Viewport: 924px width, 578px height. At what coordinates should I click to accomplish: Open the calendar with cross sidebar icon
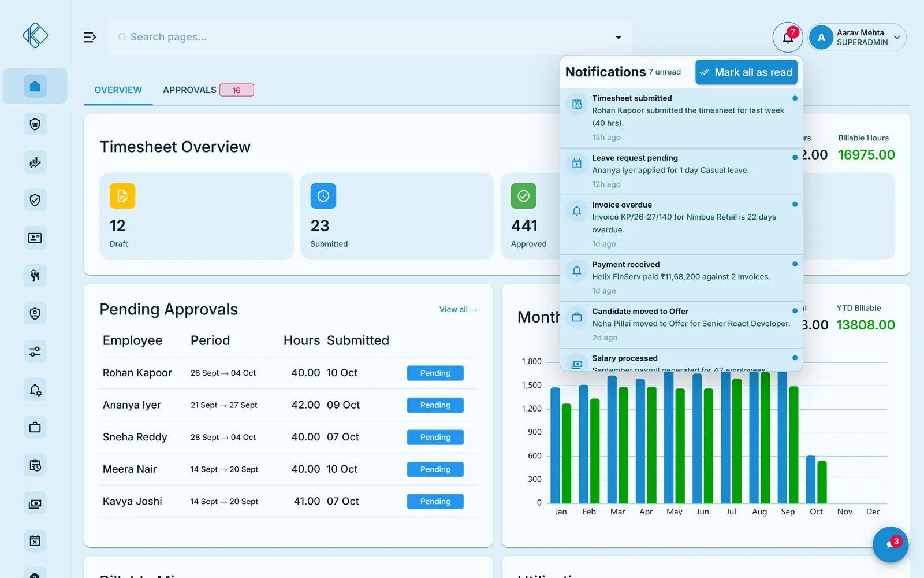click(x=35, y=541)
